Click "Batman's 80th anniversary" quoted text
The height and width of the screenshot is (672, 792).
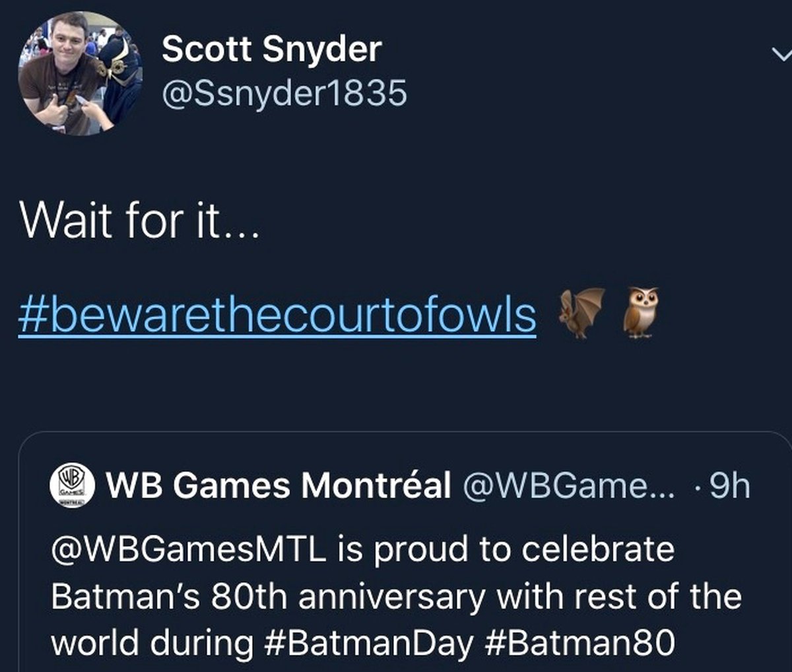click(269, 596)
